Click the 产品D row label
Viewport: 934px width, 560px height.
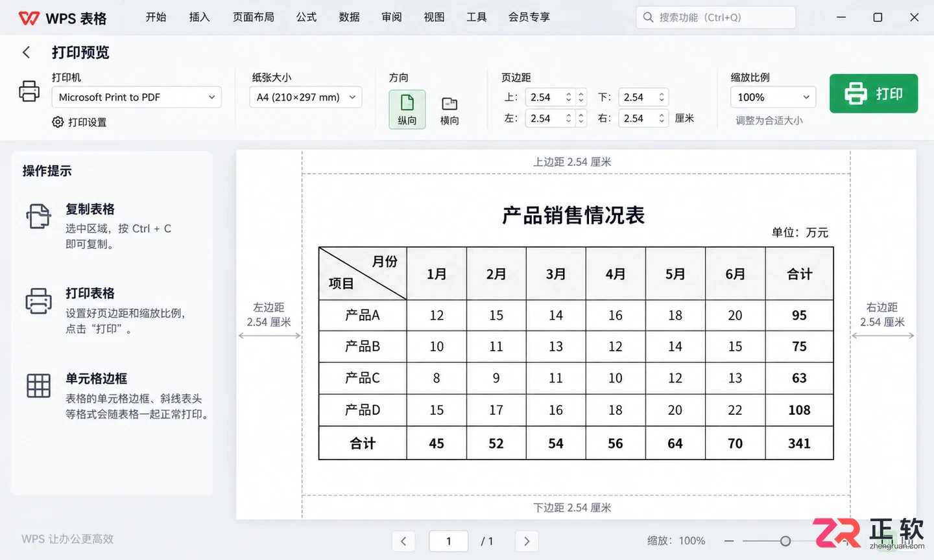[363, 410]
